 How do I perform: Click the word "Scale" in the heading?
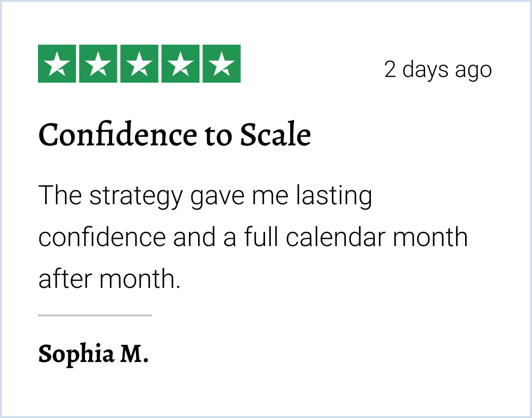275,135
